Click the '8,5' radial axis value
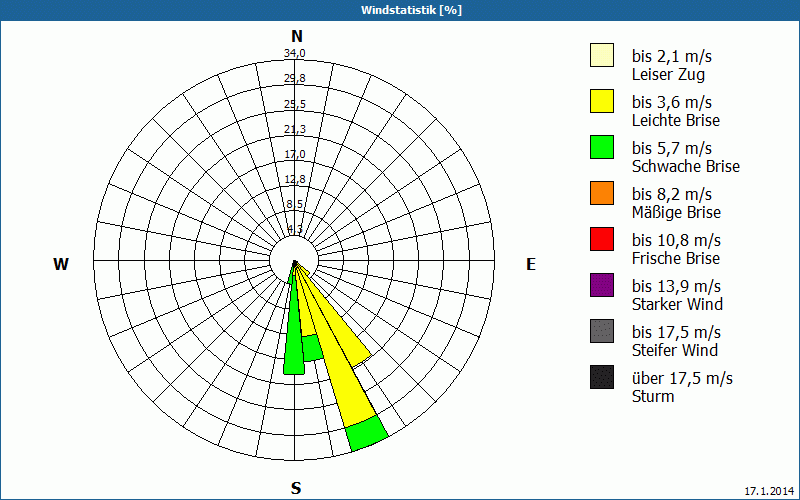Viewport: 800px width, 500px height. [x=294, y=204]
